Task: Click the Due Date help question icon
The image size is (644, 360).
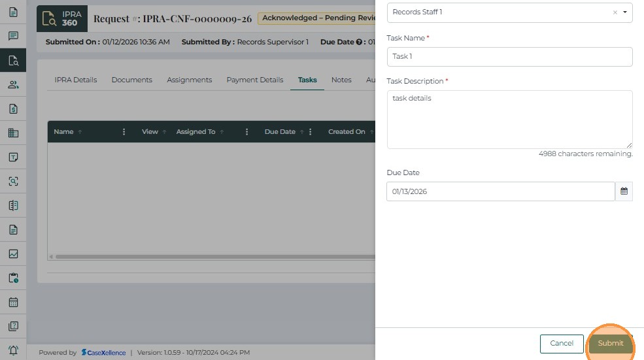Action: tap(359, 42)
